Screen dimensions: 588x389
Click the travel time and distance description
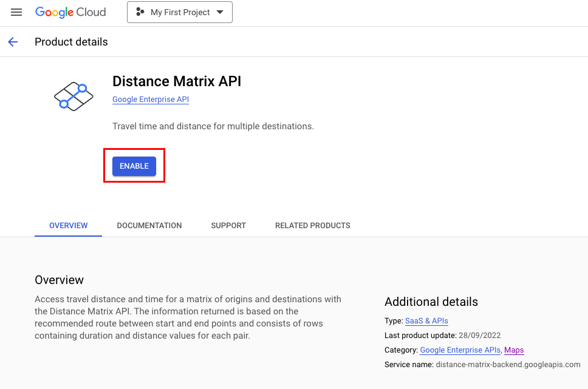coord(213,126)
